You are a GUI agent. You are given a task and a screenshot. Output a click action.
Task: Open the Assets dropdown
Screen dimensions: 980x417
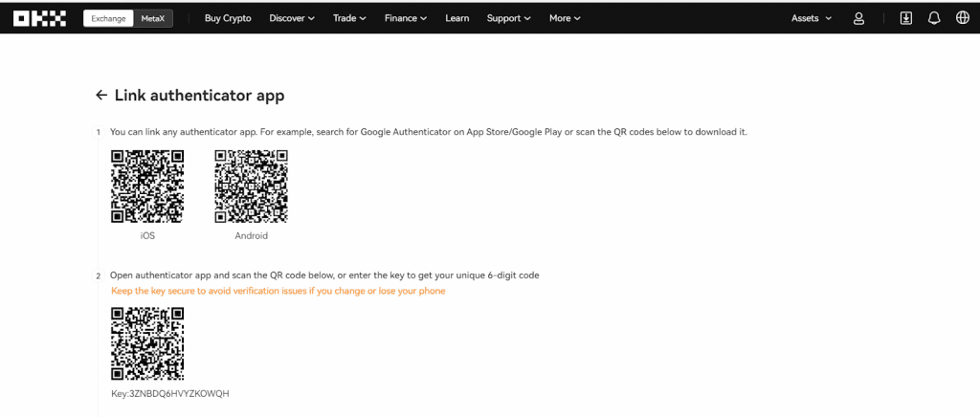pos(812,19)
